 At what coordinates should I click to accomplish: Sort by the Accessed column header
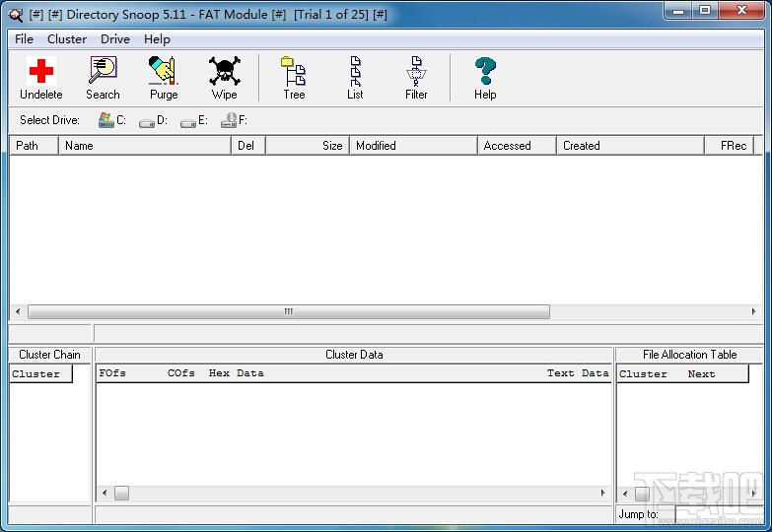517,146
